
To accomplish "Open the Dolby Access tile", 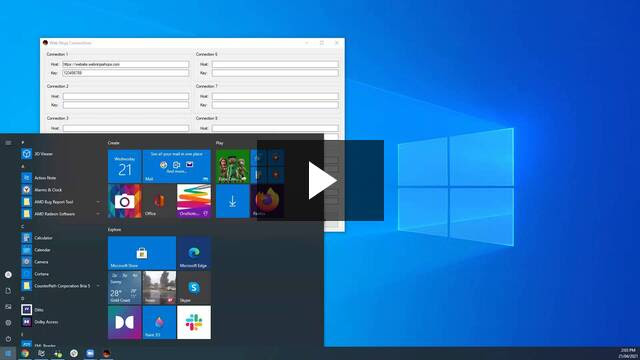I will click(124, 322).
